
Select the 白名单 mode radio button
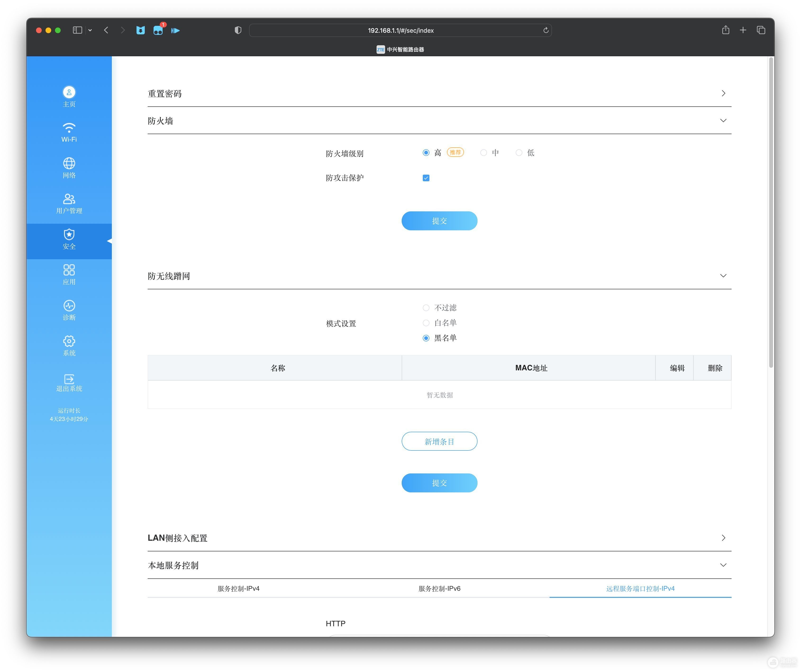coord(426,323)
